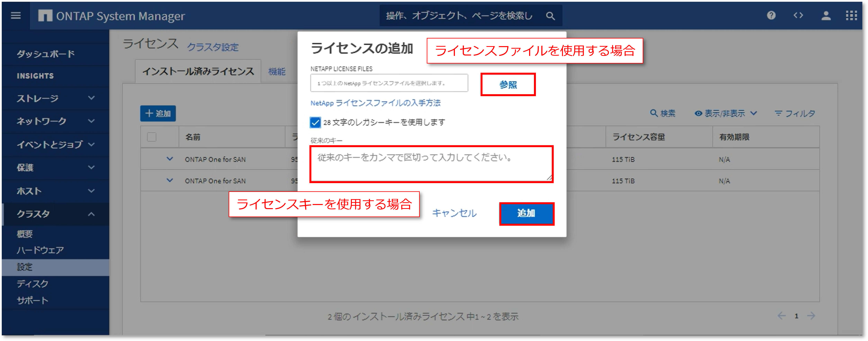Image resolution: width=868 pixels, height=341 pixels.
Task: Check the select-all checkbox in table header
Action: (152, 137)
